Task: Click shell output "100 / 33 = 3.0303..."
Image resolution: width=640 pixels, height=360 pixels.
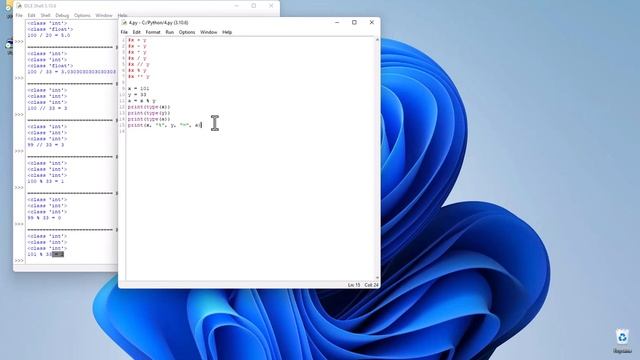Action: click(x=71, y=72)
